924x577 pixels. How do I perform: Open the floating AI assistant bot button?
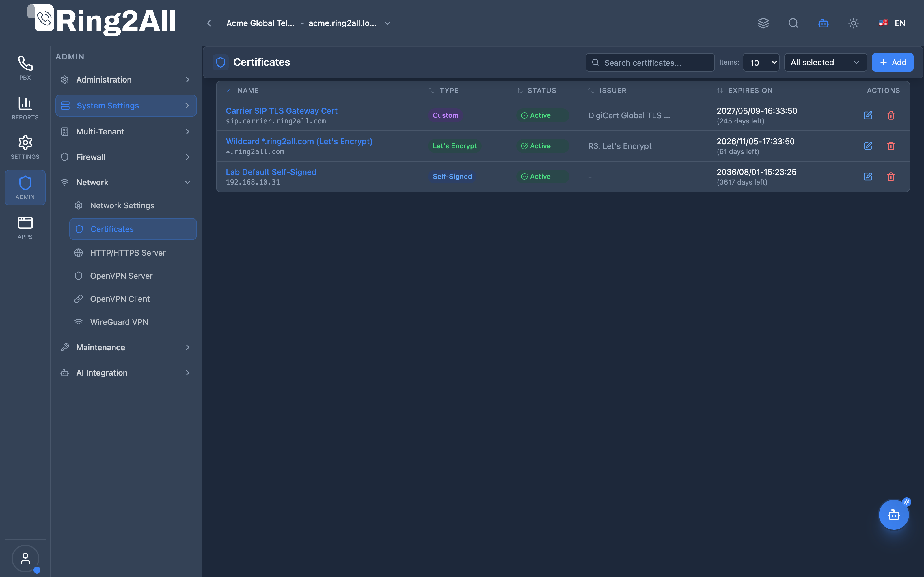[893, 514]
